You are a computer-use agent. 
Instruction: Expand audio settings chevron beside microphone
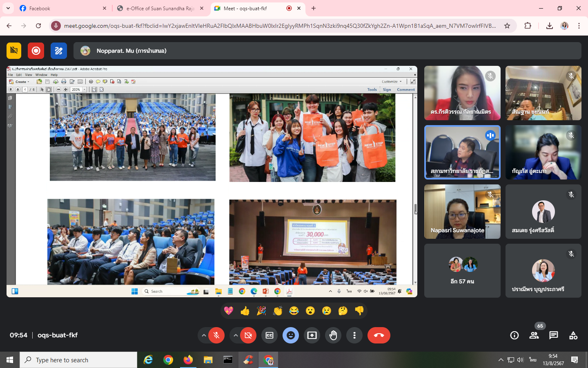[x=203, y=335]
